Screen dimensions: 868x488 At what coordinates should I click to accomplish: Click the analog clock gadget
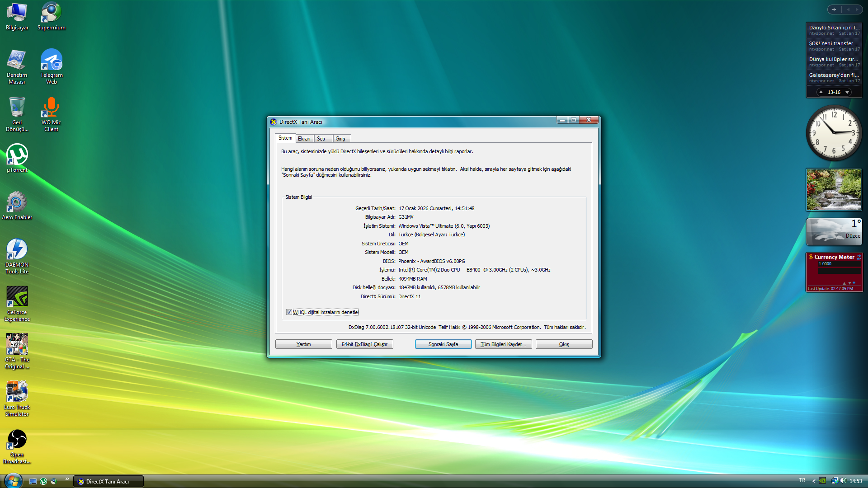834,133
